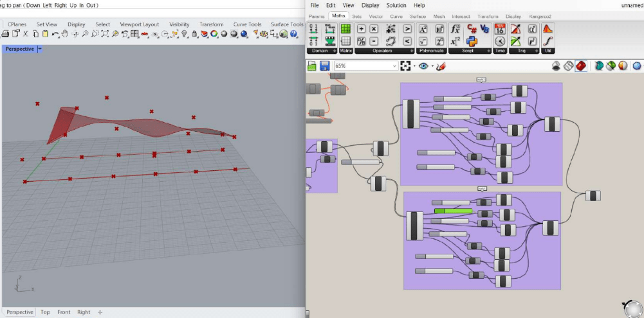Click the Addition operator icon

[x=361, y=29]
